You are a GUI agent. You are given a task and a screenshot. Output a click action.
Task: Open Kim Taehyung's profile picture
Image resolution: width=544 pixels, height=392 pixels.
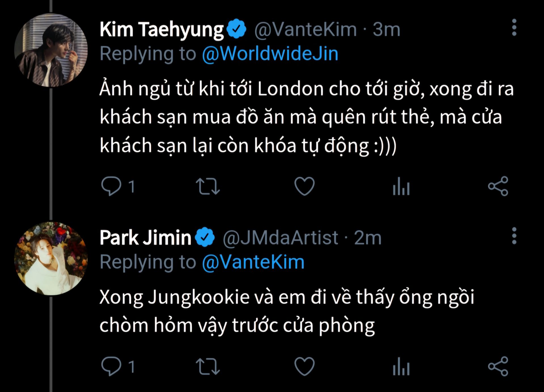pos(51,50)
